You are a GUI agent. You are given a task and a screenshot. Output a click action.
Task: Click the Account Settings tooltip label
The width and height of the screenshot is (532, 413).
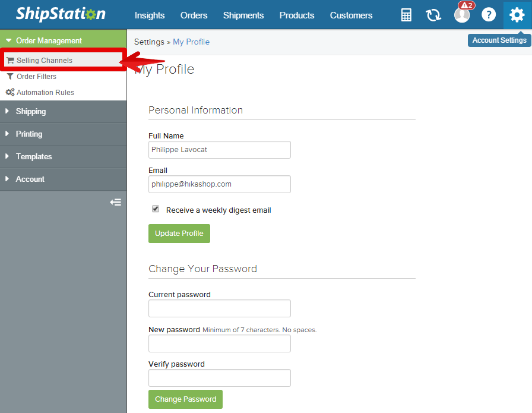(x=499, y=40)
